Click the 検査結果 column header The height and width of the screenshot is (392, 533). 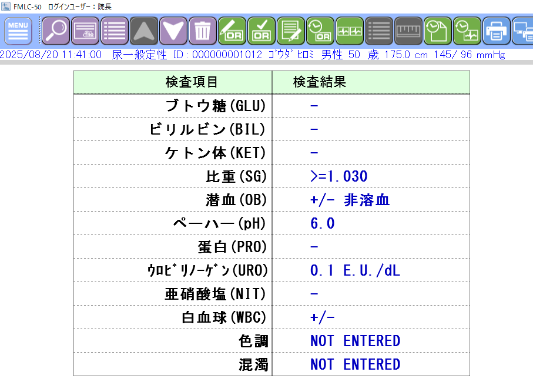click(x=371, y=82)
